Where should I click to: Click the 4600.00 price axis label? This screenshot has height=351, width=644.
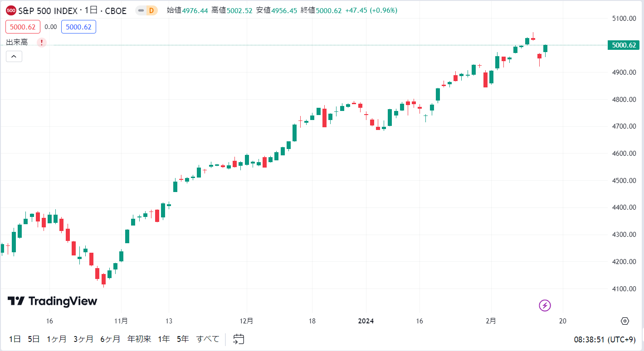click(624, 154)
